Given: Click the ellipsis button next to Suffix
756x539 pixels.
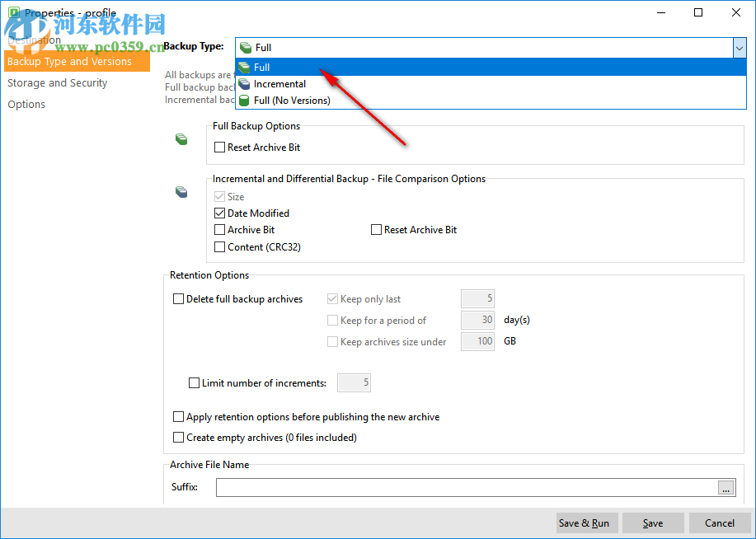Looking at the screenshot, I should click(x=725, y=487).
